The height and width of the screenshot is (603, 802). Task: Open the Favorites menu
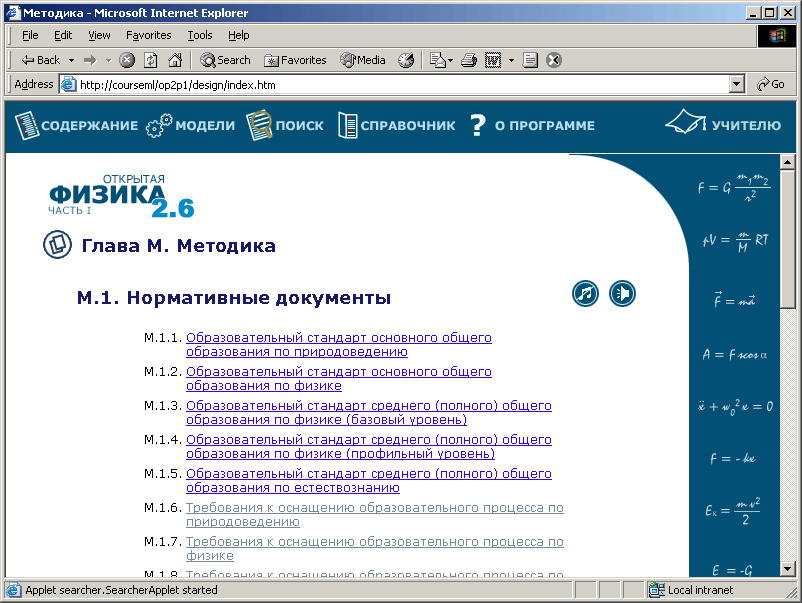point(148,35)
